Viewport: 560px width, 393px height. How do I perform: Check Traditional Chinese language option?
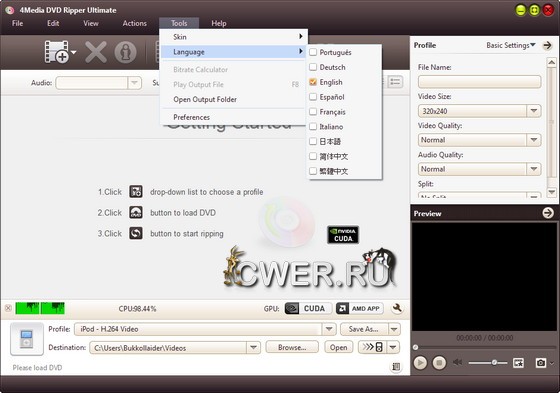coord(313,171)
